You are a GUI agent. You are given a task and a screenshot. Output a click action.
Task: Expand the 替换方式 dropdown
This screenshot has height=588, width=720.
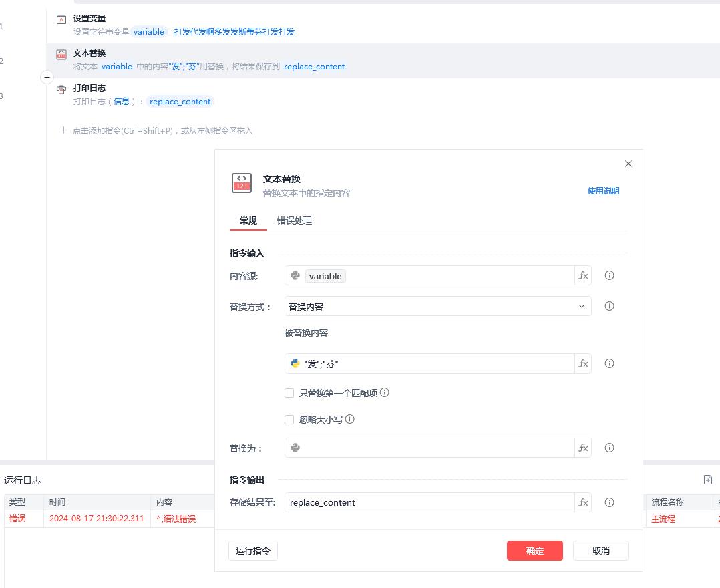[x=437, y=307]
